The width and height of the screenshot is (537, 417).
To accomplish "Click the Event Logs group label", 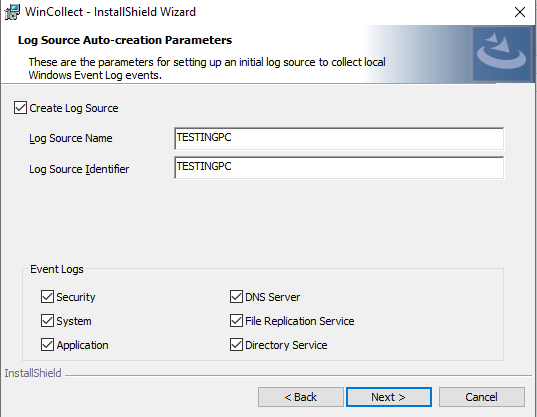I will [57, 269].
